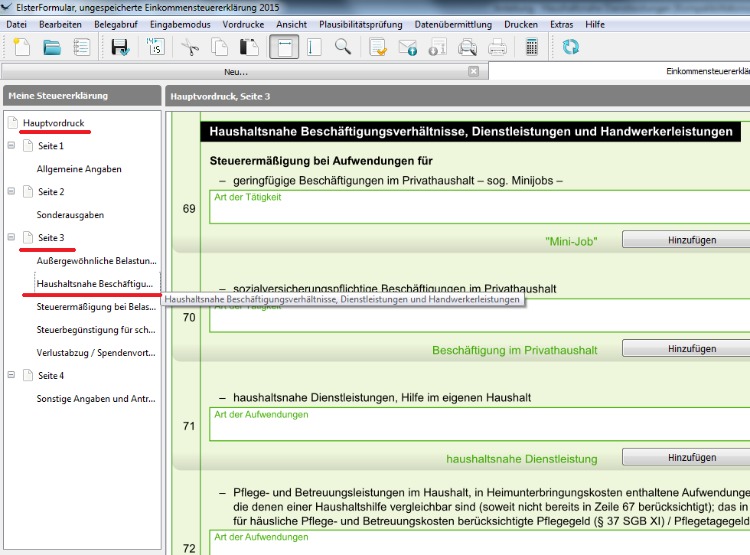Open the form list overview icon
The image size is (750, 555).
point(81,47)
